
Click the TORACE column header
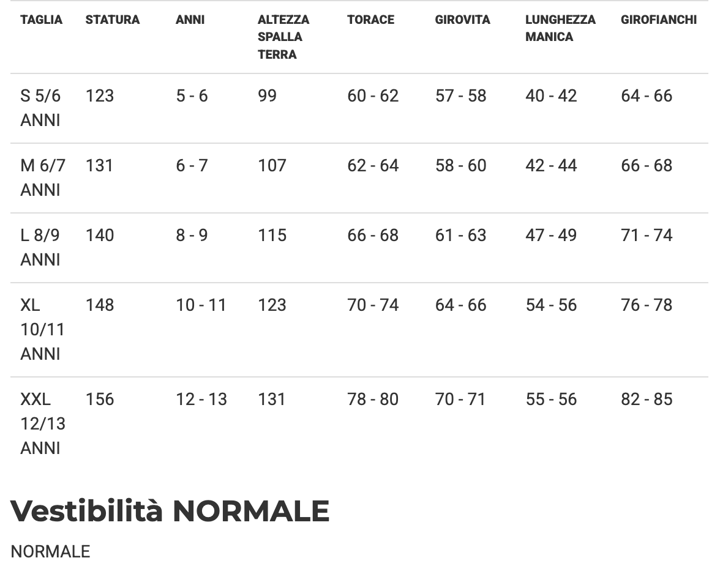pyautogui.click(x=370, y=20)
